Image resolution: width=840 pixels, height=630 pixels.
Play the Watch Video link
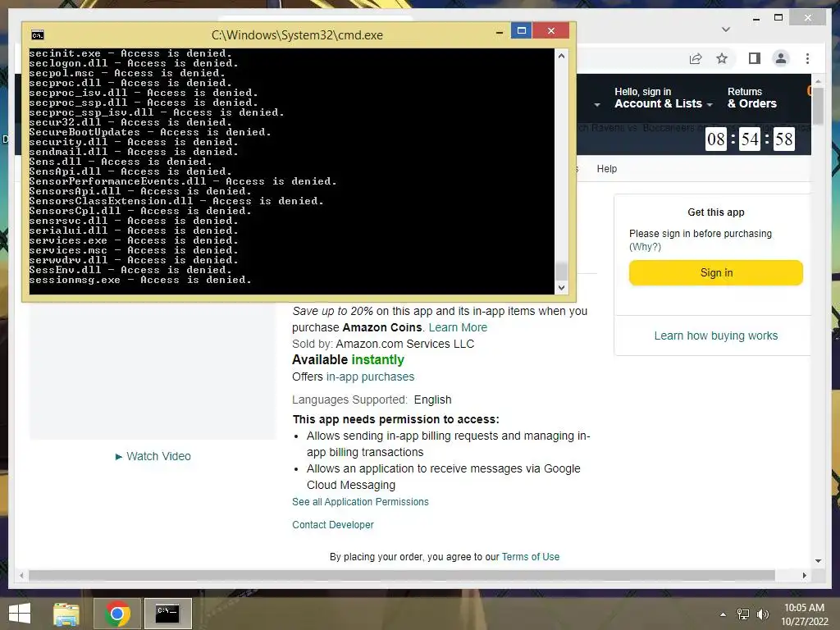[153, 456]
